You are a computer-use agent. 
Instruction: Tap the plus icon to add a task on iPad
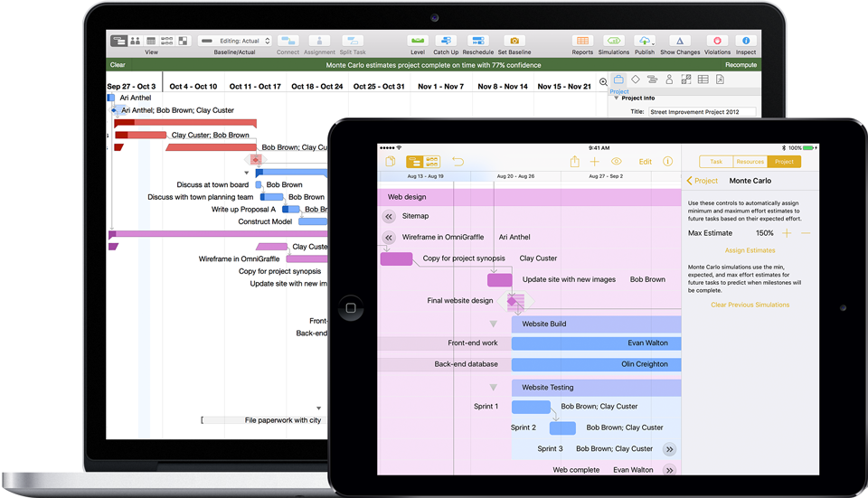click(x=595, y=162)
